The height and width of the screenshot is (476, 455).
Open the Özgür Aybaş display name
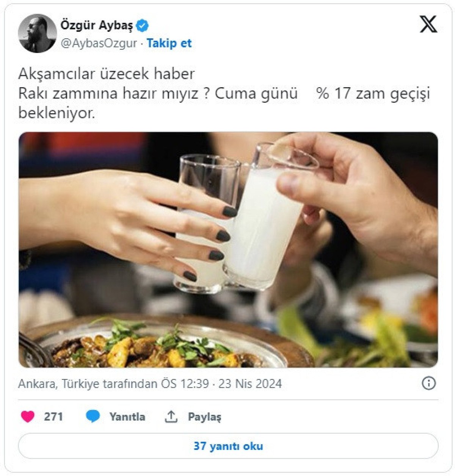tap(97, 25)
